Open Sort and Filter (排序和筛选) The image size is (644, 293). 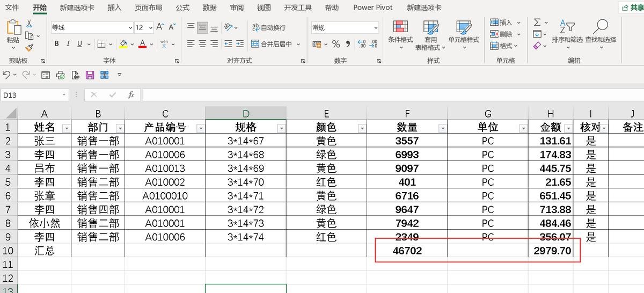(x=567, y=34)
